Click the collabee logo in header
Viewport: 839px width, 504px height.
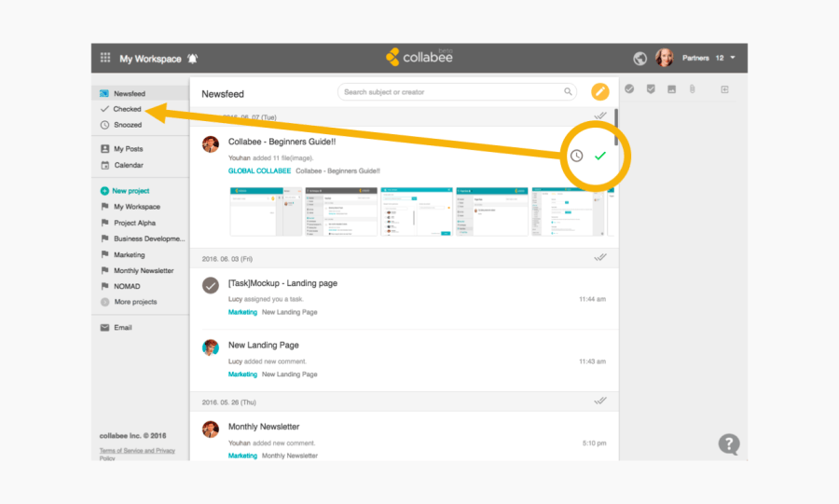coord(419,57)
